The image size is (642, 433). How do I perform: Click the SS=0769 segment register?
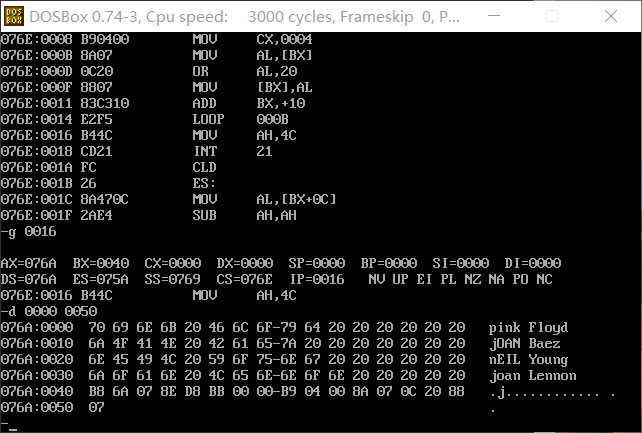point(172,279)
